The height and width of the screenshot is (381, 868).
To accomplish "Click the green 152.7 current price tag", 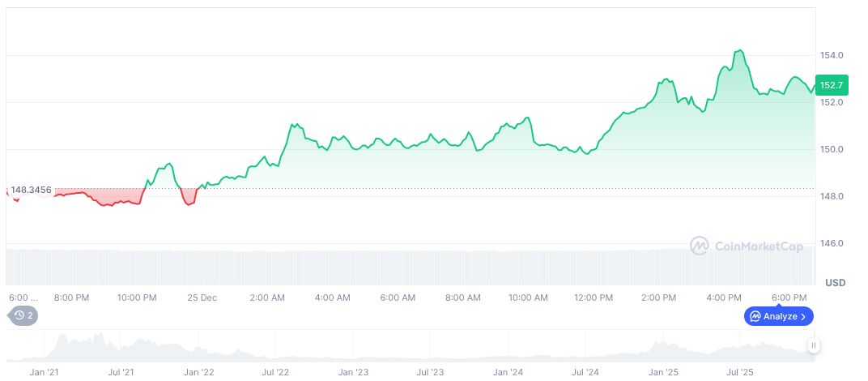I will click(x=832, y=85).
